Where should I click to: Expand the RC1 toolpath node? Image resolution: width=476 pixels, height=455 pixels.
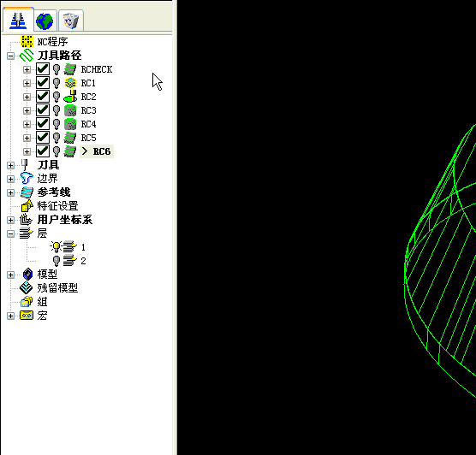click(x=27, y=83)
